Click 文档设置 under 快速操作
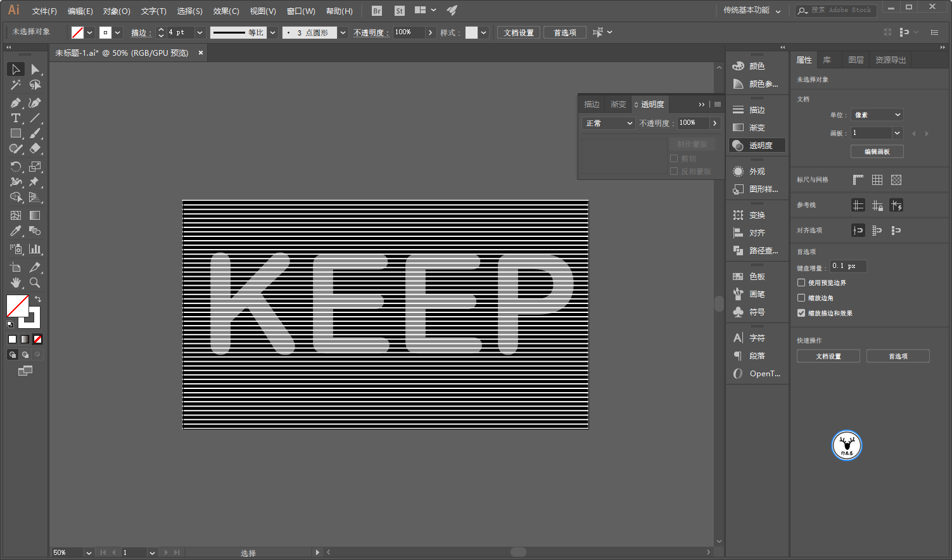This screenshot has height=560, width=952. [x=828, y=356]
